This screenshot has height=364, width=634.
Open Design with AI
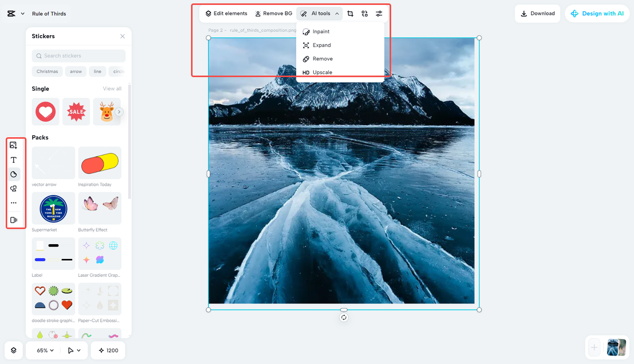(597, 13)
